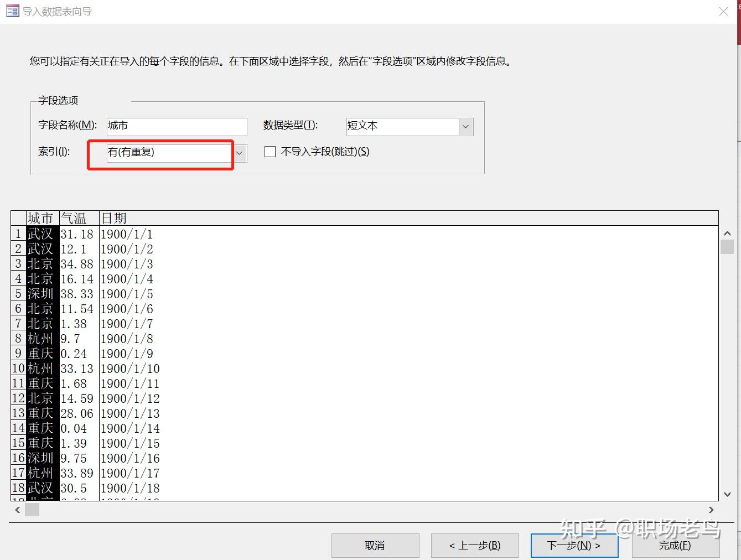741x560 pixels.
Task: Click the left arrow of the horizontal scrollbar
Action: coord(17,510)
